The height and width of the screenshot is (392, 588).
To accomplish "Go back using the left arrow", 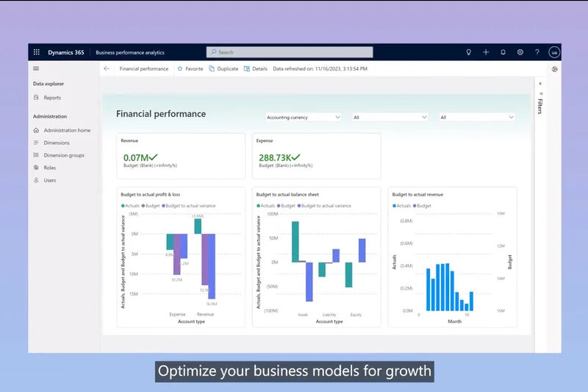I will (107, 68).
